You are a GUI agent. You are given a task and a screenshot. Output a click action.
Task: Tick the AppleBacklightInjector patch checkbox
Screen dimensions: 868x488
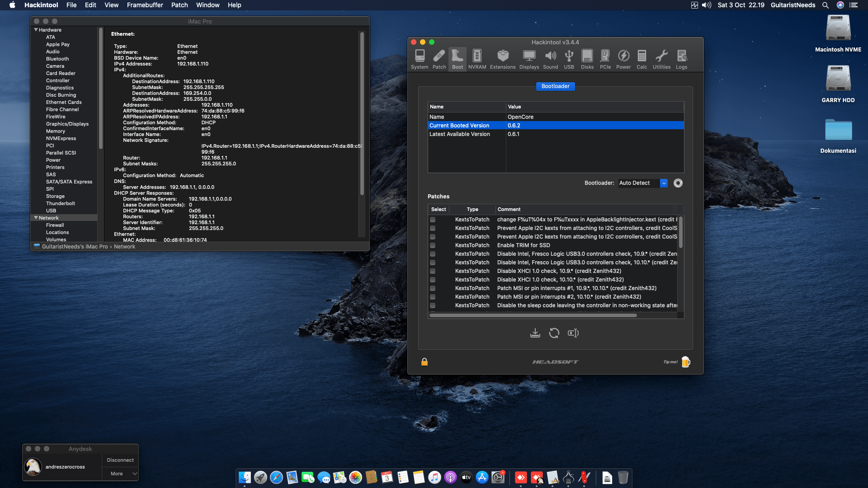tap(433, 220)
